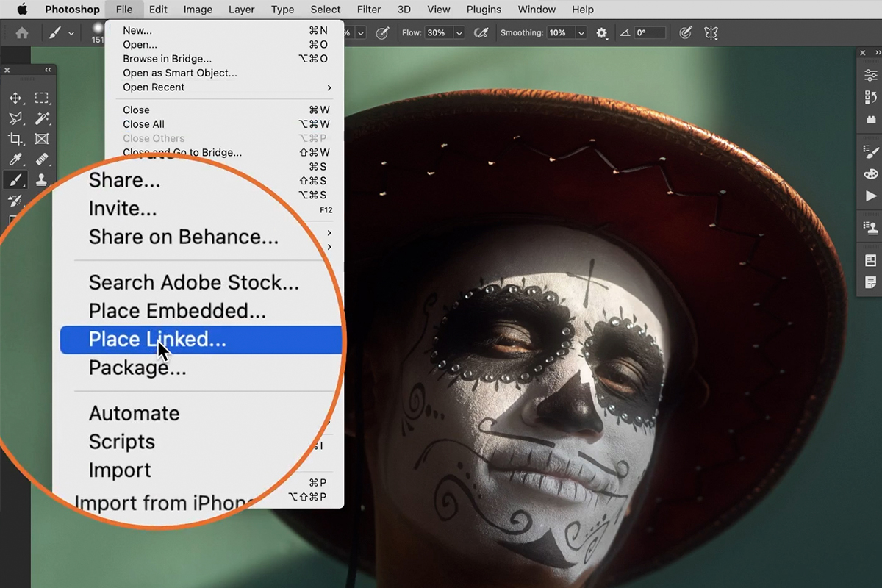Viewport: 882px width, 588px height.
Task: Open the Properties panel sliders icon
Action: 870,74
